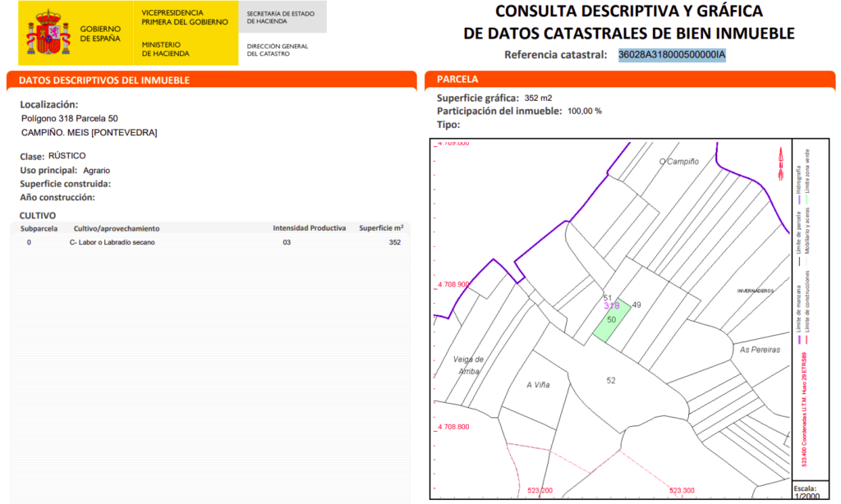Click the north arrow on the map

pos(781,163)
